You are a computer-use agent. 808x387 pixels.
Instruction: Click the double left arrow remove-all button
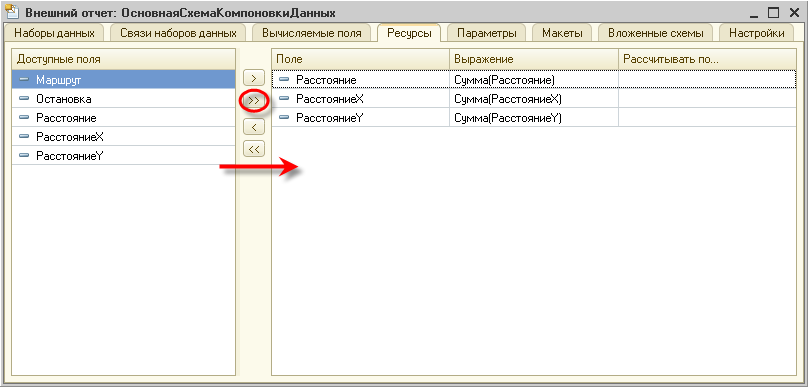pos(254,149)
